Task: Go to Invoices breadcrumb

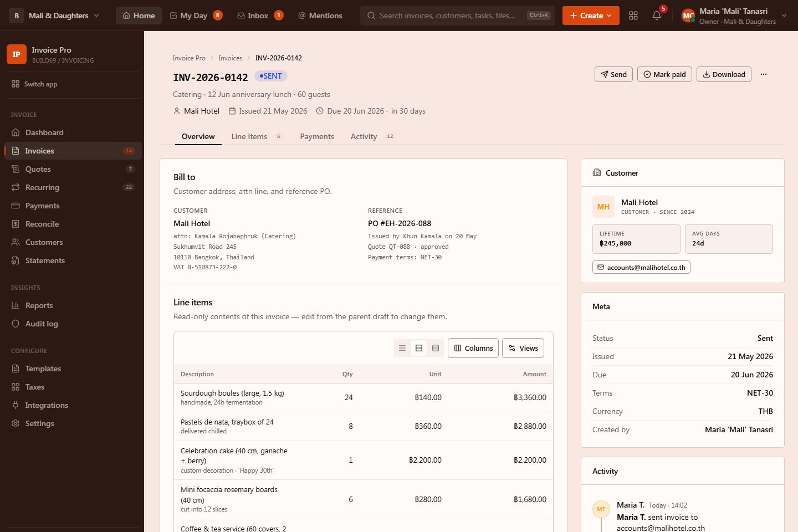Action: point(231,58)
